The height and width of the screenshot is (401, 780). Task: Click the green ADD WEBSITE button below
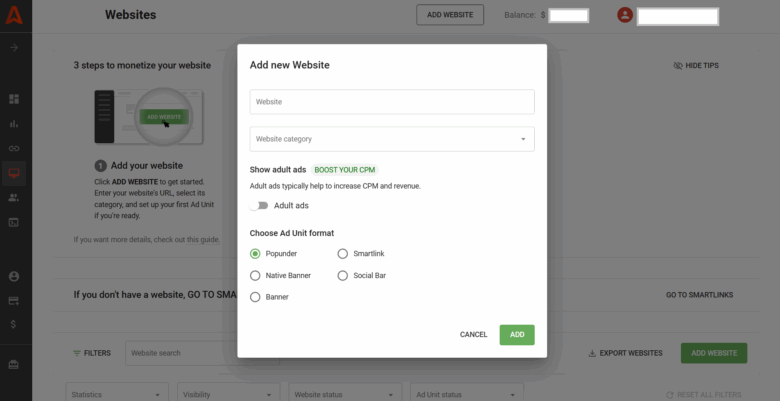(714, 353)
